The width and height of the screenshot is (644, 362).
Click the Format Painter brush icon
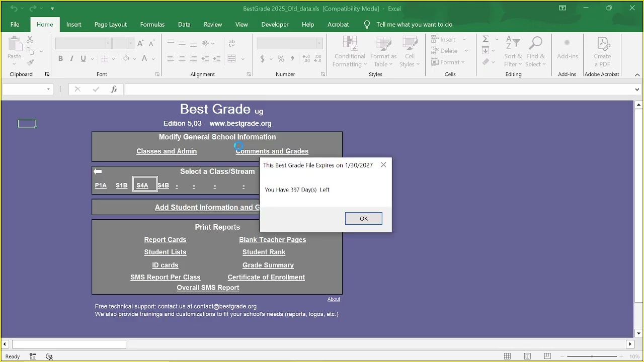30,62
